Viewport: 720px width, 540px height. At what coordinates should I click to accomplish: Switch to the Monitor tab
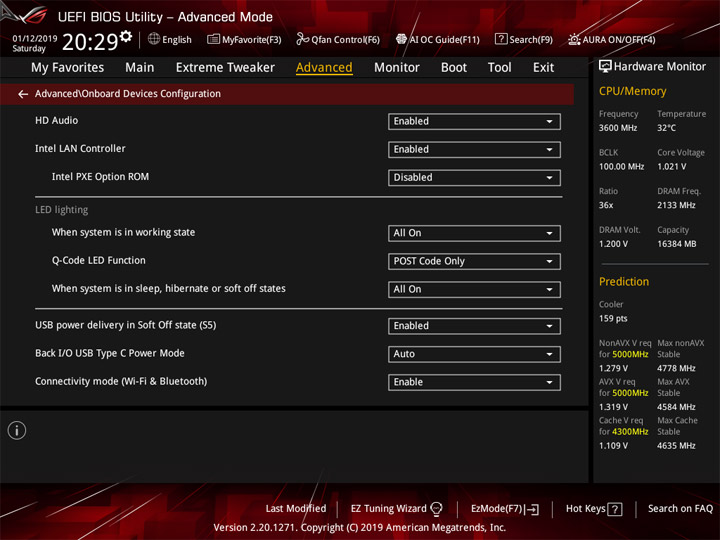(x=397, y=68)
